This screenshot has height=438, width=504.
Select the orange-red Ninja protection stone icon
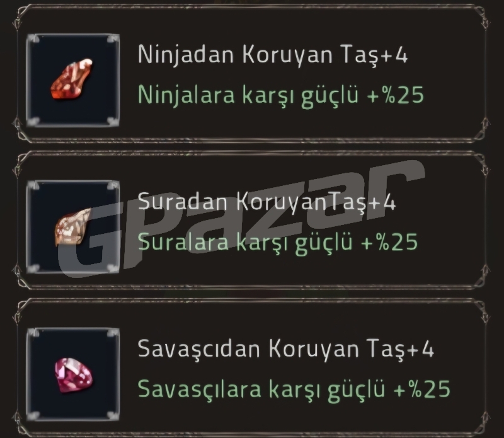pos(72,79)
